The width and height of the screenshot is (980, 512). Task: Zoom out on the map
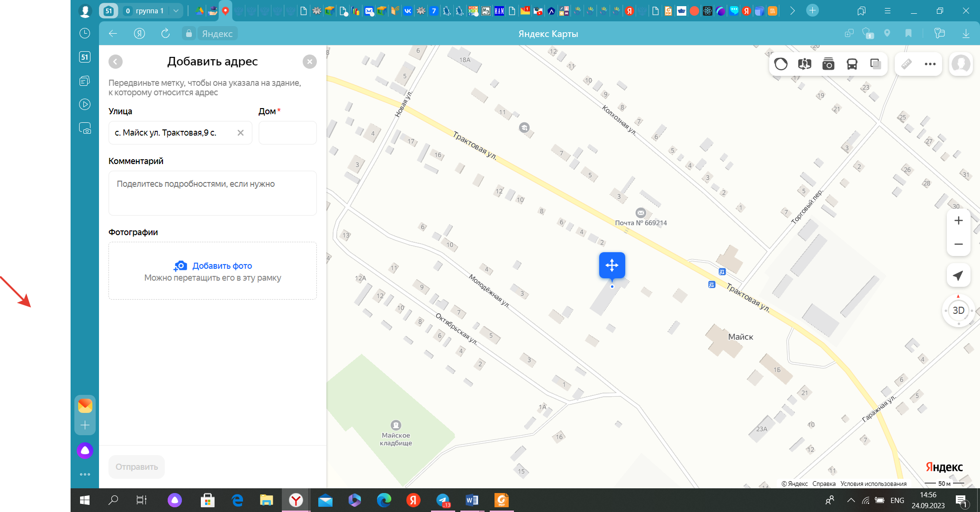tap(959, 244)
